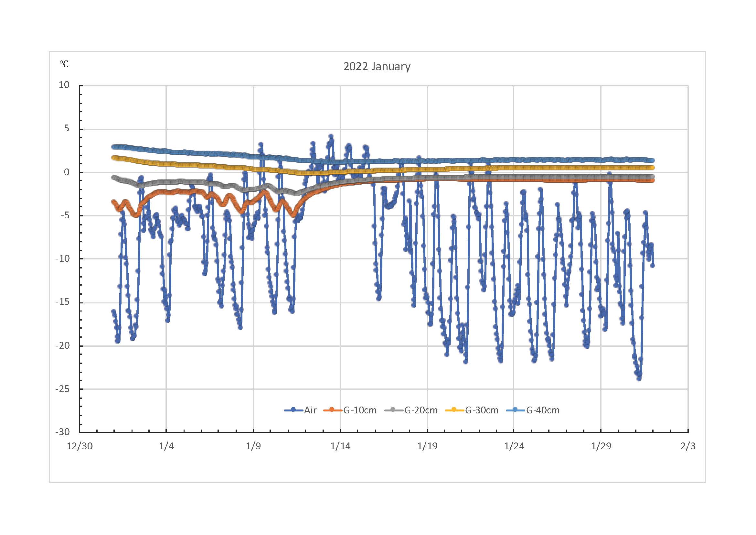Select the G-10cm legend entry
Screen dimensions: 756x535
(350, 410)
